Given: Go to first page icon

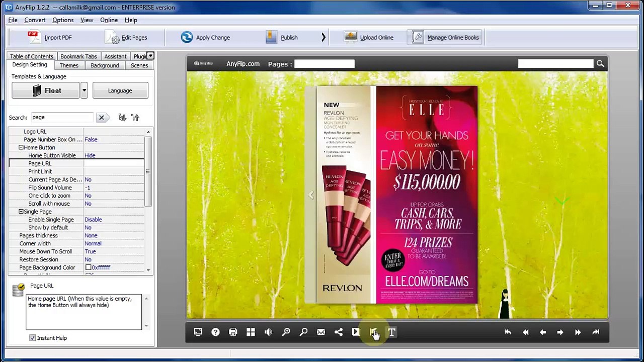Looking at the screenshot, I should click(x=508, y=332).
